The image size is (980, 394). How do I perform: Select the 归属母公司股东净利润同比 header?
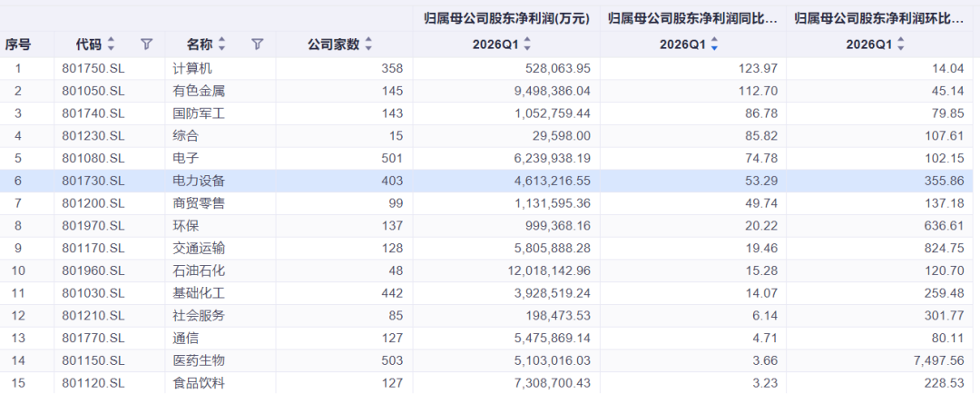pyautogui.click(x=693, y=19)
